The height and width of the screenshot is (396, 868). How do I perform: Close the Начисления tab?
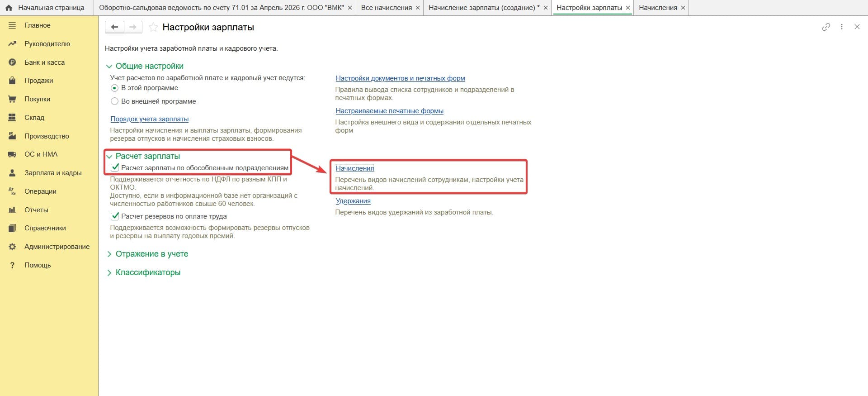(683, 8)
